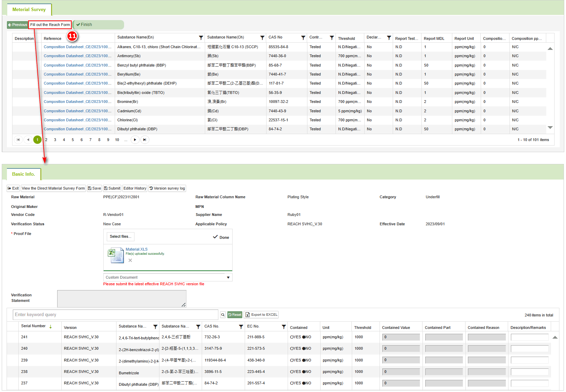Select the Meterial Survey tab

29,10
